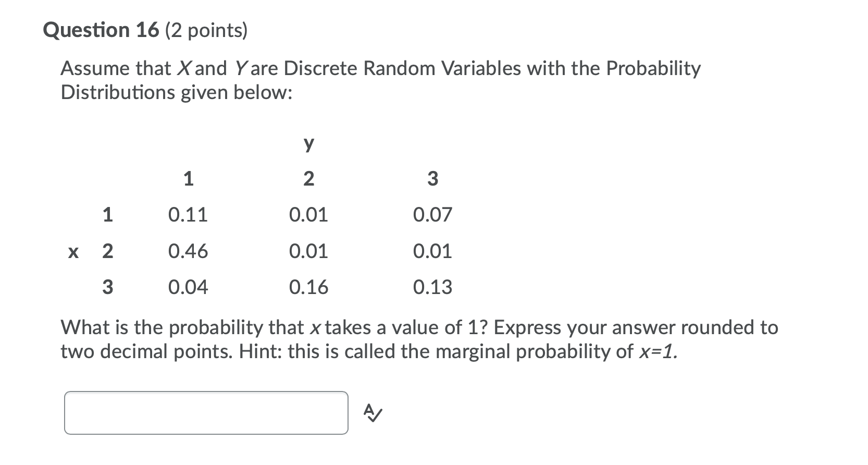Select the table cell containing 0.16
868x465 pixels.
click(309, 287)
